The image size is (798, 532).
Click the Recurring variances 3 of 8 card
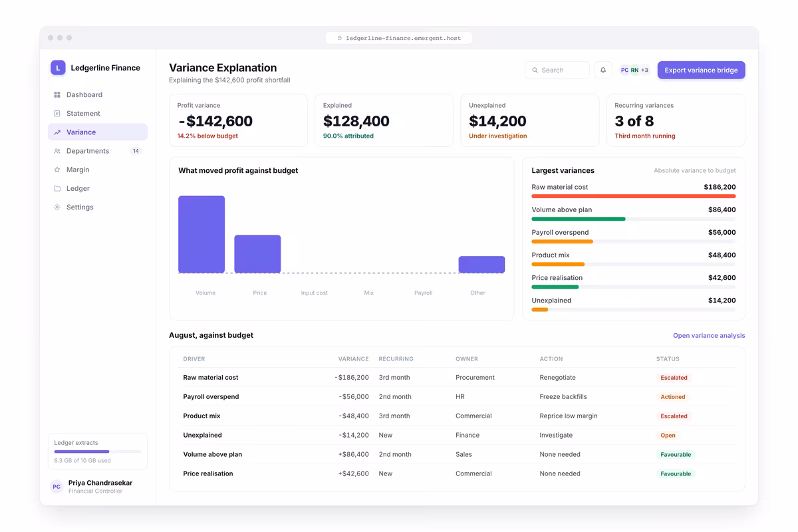(x=676, y=120)
